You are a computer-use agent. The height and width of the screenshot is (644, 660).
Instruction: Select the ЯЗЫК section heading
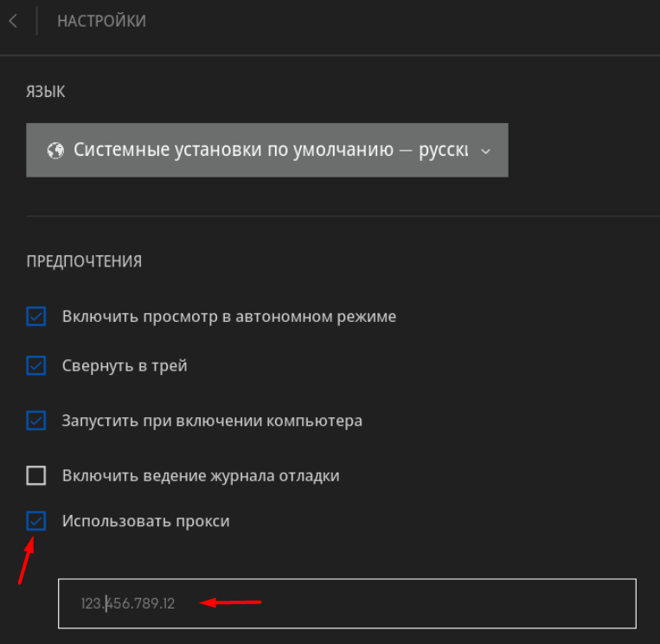click(x=46, y=92)
